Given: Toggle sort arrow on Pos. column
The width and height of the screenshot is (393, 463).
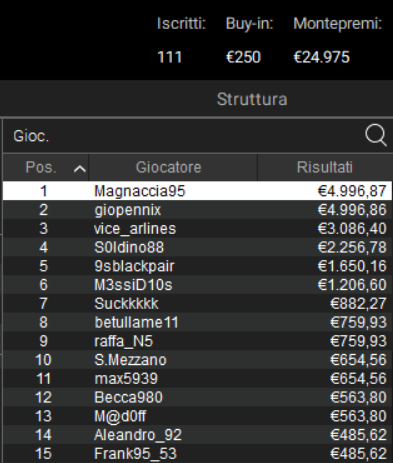Looking at the screenshot, I should click(80, 169).
